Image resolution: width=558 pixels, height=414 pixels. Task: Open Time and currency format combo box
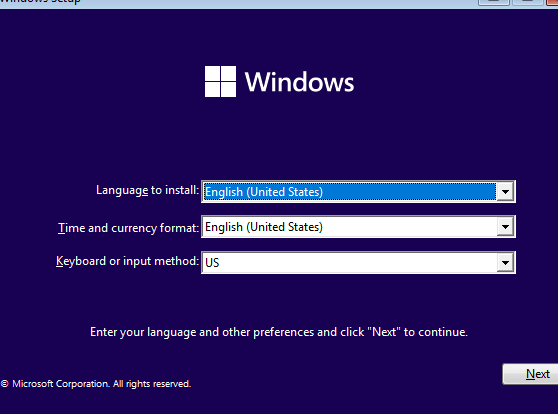pyautogui.click(x=358, y=227)
